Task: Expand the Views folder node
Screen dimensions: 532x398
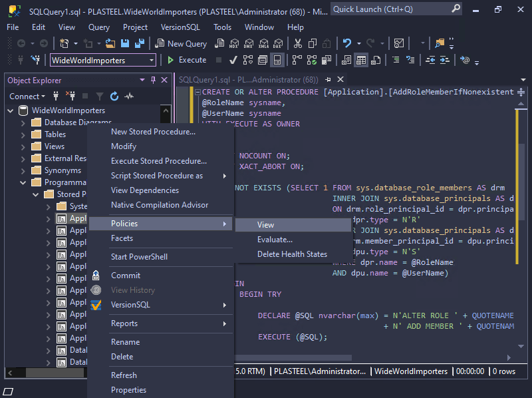Action: point(23,146)
